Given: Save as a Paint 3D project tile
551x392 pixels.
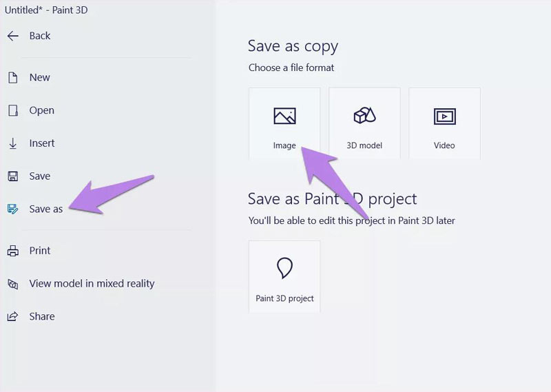Looking at the screenshot, I should coord(284,277).
